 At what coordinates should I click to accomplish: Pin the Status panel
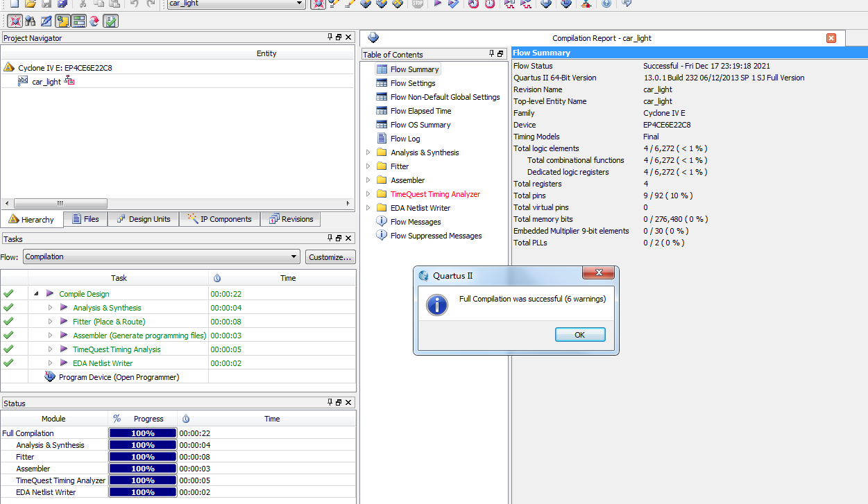(x=330, y=402)
